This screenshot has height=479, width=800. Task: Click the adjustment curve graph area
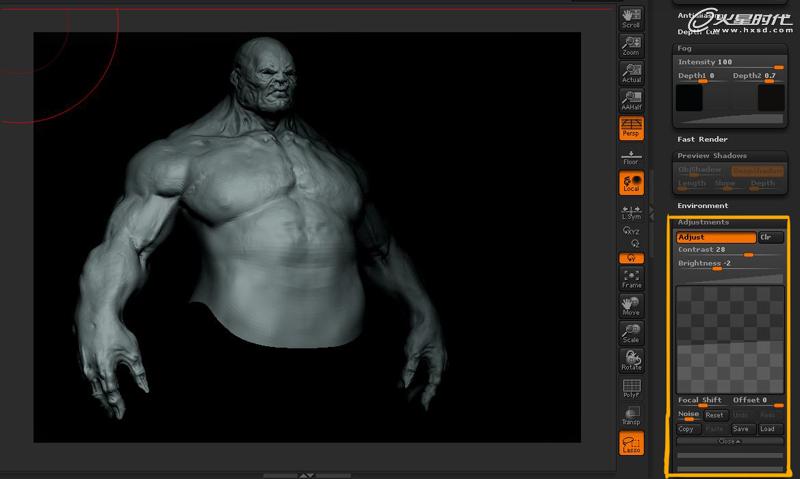pos(730,340)
